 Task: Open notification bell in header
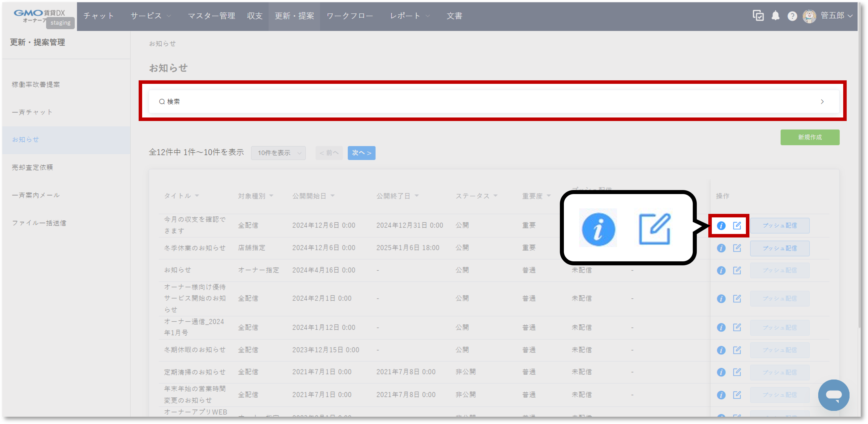pos(775,16)
